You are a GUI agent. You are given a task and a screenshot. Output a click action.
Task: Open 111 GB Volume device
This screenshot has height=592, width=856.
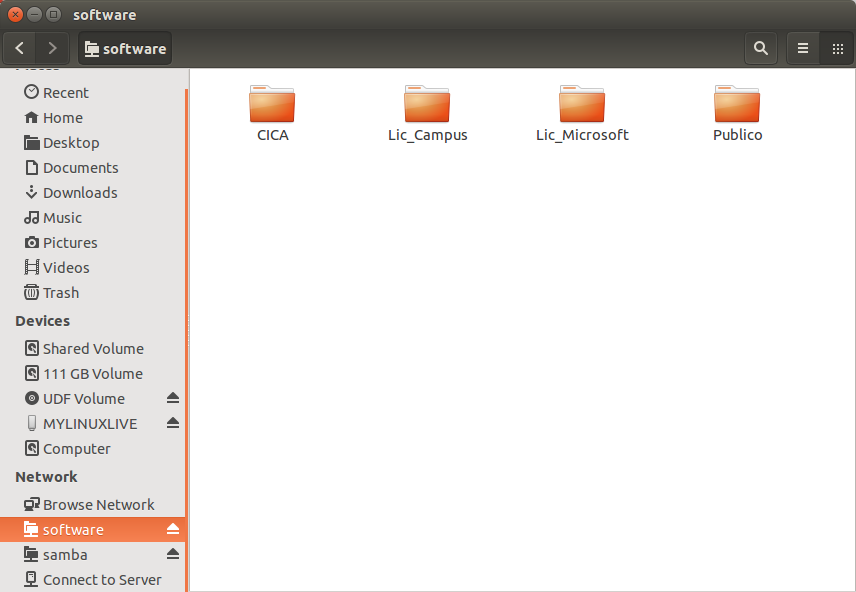(93, 374)
